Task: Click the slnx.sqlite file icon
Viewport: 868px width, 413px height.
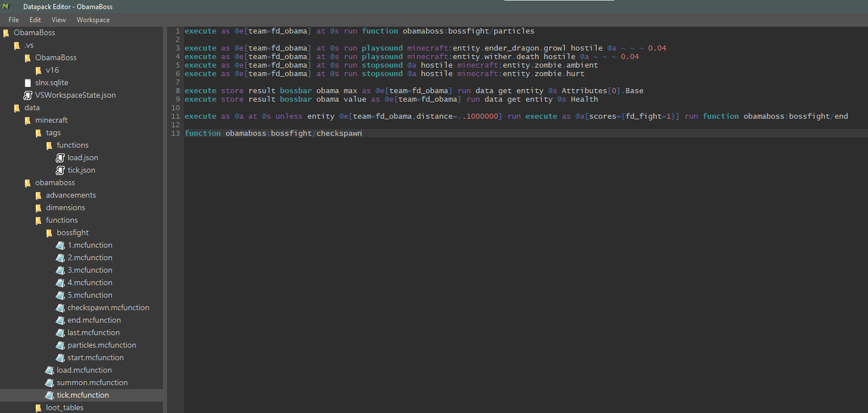Action: [28, 82]
